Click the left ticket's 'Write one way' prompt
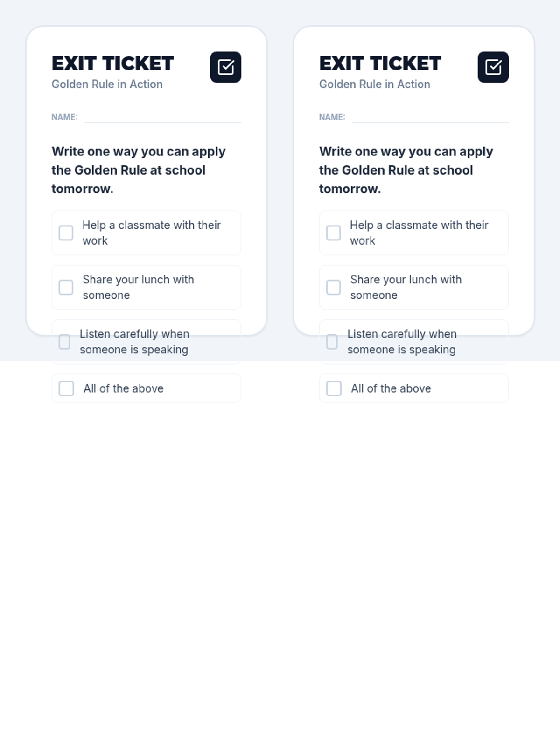The width and height of the screenshot is (560, 747). coord(138,170)
